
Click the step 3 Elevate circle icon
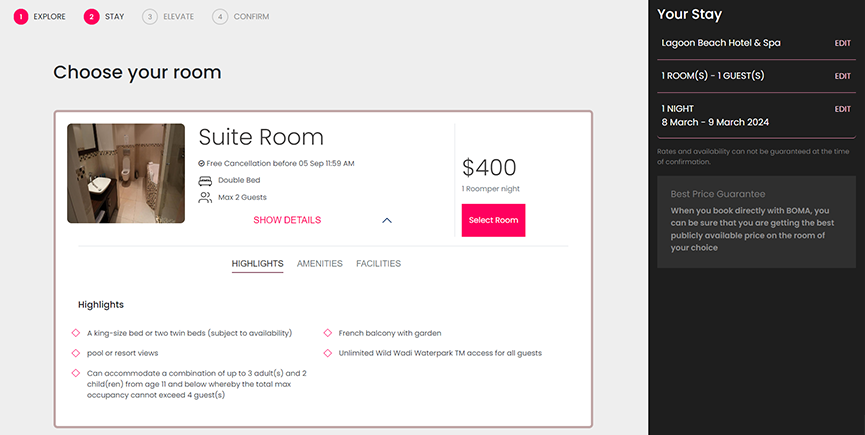tap(150, 16)
